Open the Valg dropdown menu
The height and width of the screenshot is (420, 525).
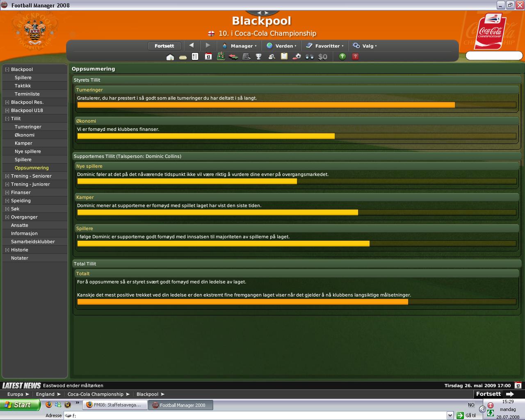(x=365, y=46)
